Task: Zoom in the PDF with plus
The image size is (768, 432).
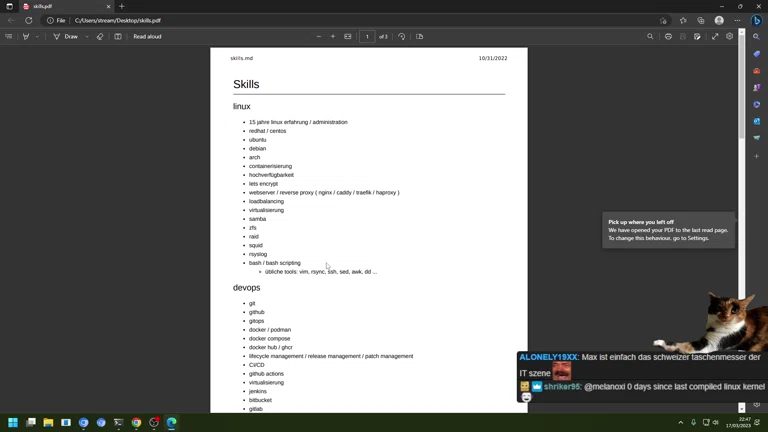Action: [333, 37]
